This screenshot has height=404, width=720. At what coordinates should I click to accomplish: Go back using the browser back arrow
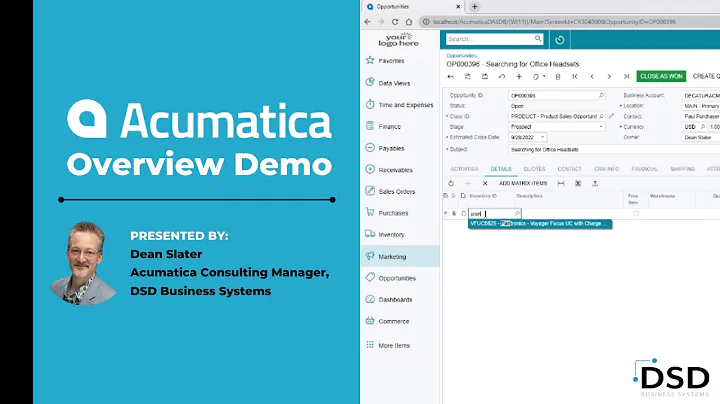click(367, 22)
